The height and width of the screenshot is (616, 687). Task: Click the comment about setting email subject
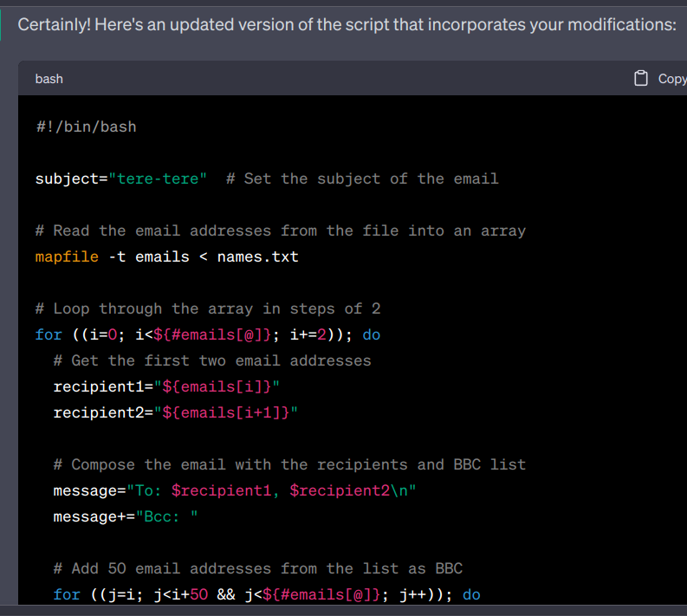pyautogui.click(x=362, y=178)
